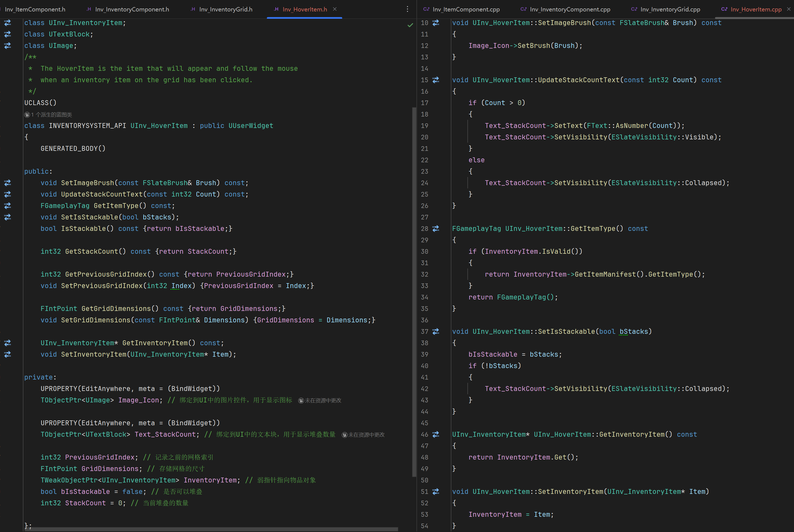Click gutter icon beside SetInventoryItem declaration in header
Viewport: 794px width, 532px height.
point(7,354)
